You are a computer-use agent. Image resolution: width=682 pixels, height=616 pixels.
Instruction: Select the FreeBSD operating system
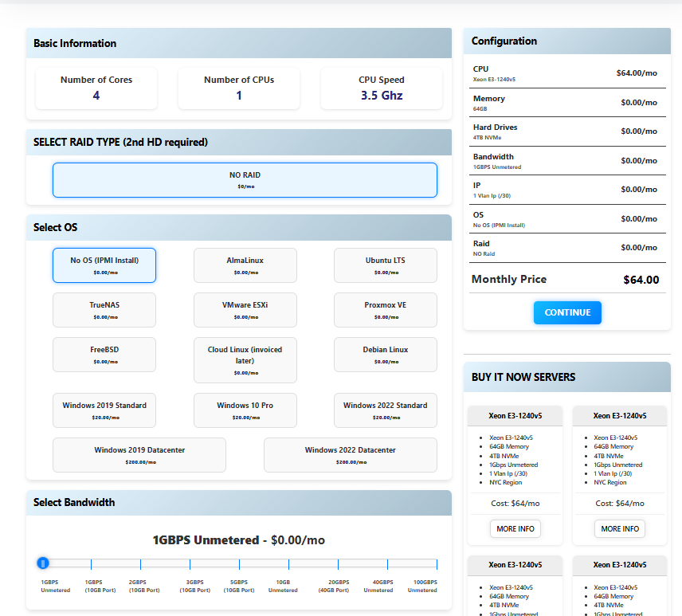coord(104,354)
